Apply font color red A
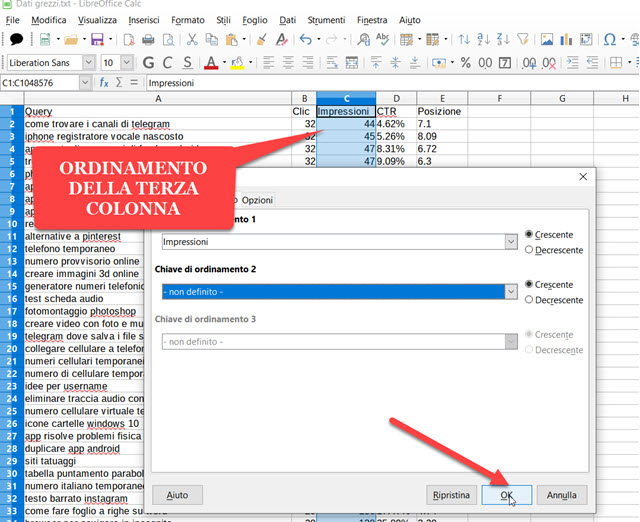 [x=211, y=63]
